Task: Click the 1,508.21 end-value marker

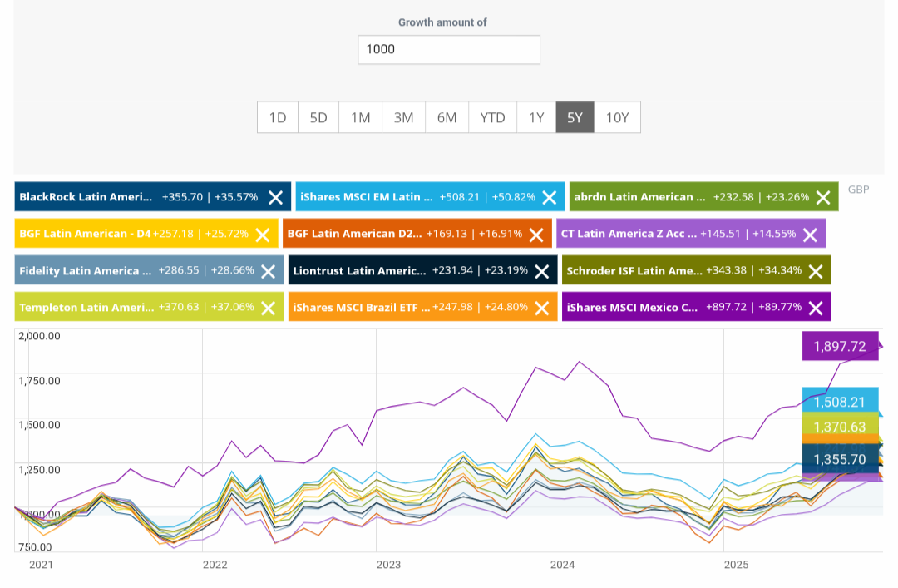Action: (x=840, y=400)
